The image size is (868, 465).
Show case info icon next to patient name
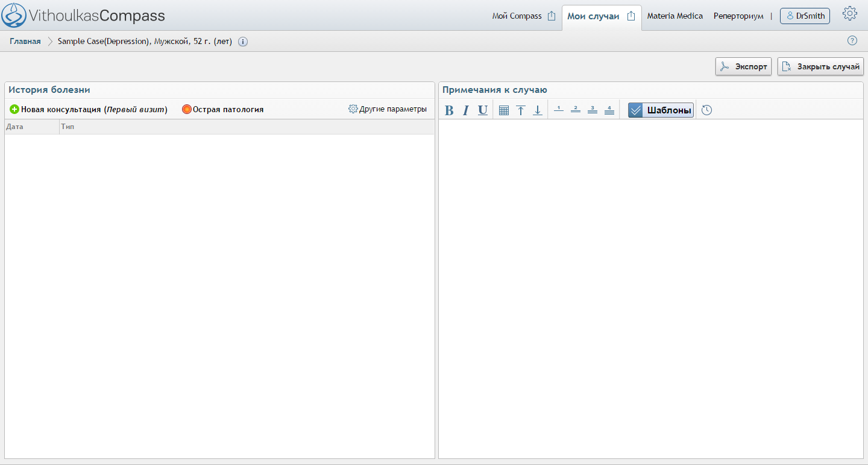tap(243, 42)
